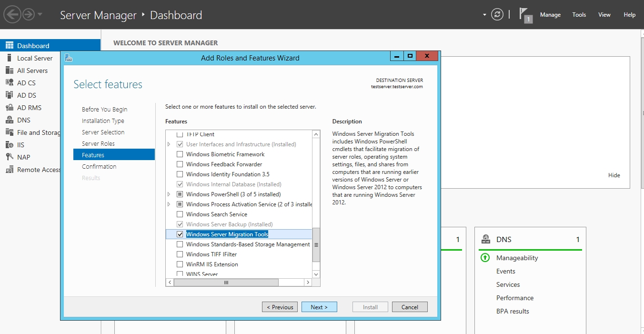The width and height of the screenshot is (644, 334).
Task: Open the navigation history dropdown arrow
Action: tap(40, 14)
